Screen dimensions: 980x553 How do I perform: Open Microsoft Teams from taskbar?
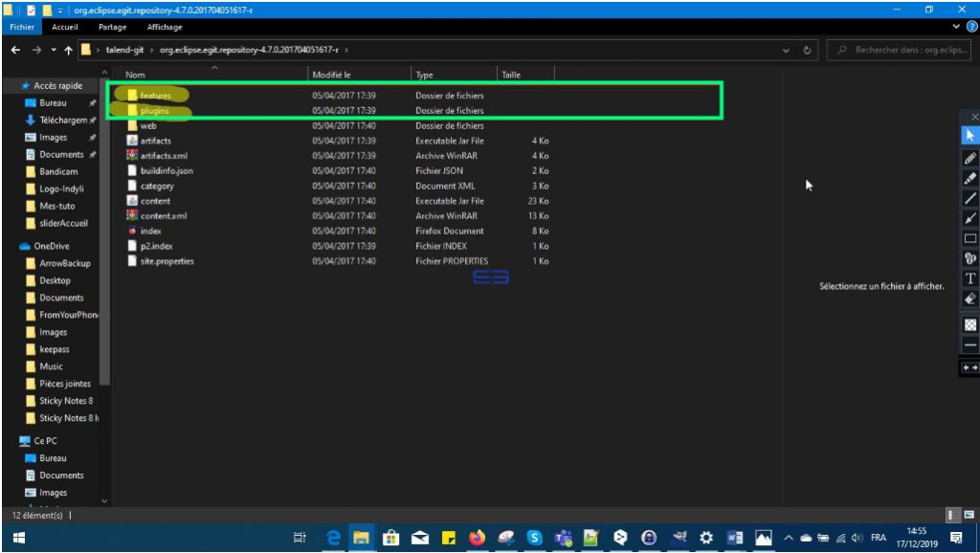pyautogui.click(x=563, y=538)
